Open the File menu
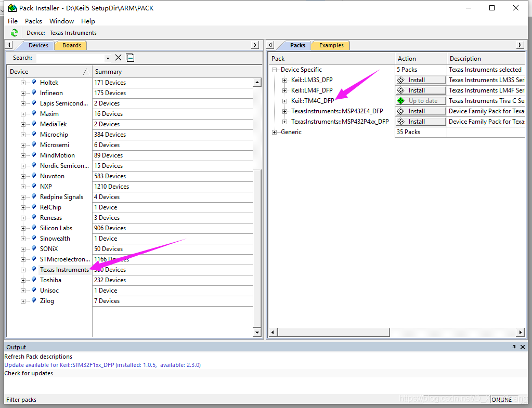Image resolution: width=532 pixels, height=408 pixels. (12, 21)
